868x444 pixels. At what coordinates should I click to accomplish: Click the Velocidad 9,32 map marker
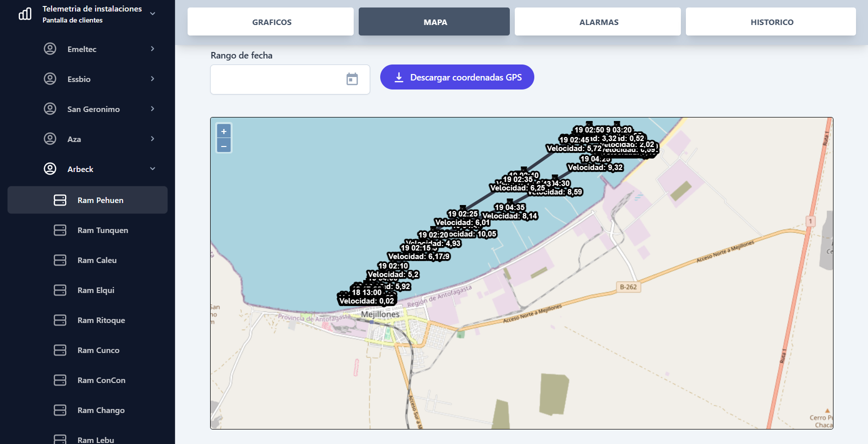(x=595, y=163)
